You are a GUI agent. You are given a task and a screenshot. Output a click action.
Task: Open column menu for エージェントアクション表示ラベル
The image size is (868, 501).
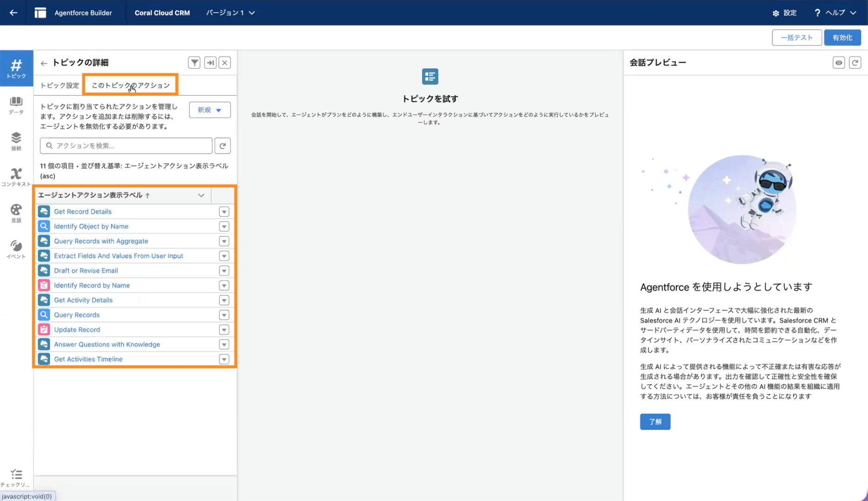[x=201, y=195]
